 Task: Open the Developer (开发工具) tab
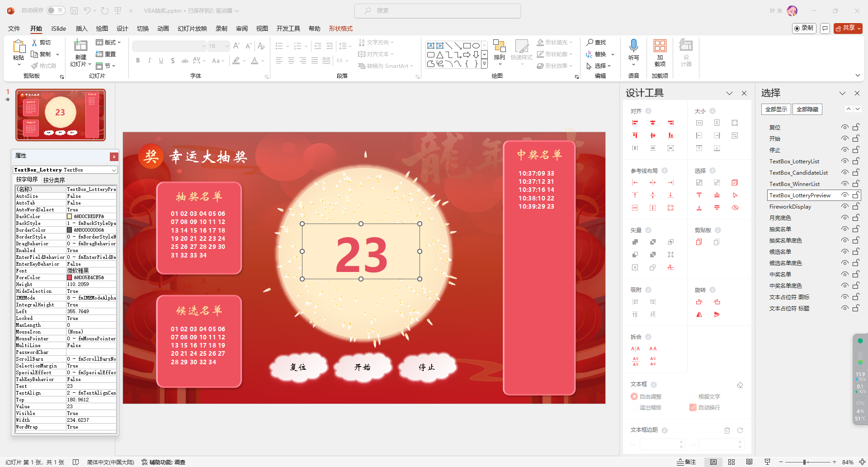tap(288, 29)
